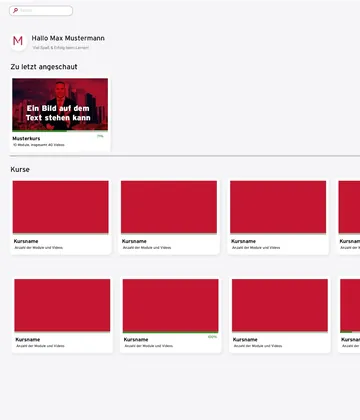
Task: Click the 100% progress label
Action: [x=212, y=337]
